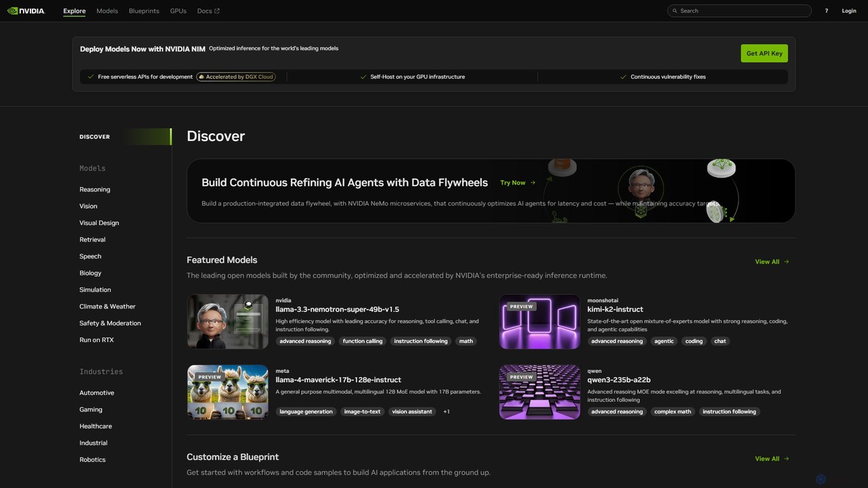Click the Data Flywheels banner heading
The width and height of the screenshot is (868, 488).
tap(344, 182)
